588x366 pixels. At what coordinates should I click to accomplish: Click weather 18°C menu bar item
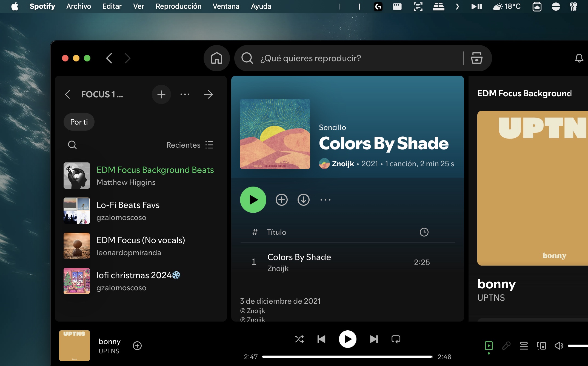(507, 6)
